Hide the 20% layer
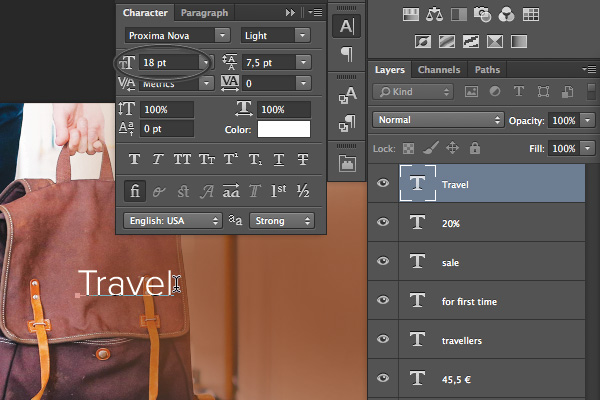The height and width of the screenshot is (400, 600). [383, 222]
